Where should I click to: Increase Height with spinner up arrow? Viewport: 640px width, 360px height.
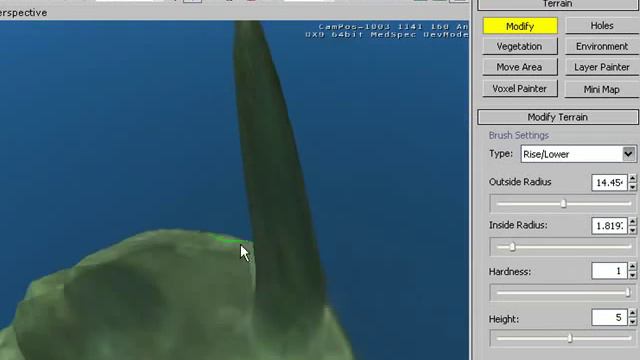point(633,313)
